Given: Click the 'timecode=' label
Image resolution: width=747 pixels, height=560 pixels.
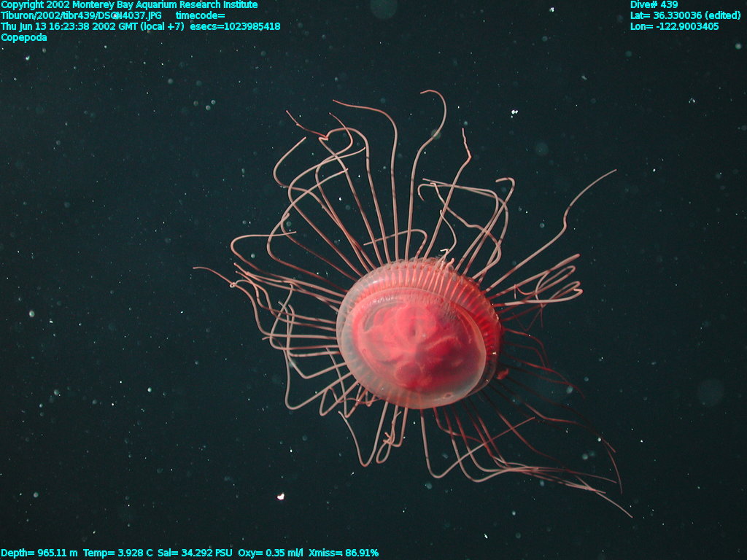Looking at the screenshot, I should click(200, 15).
